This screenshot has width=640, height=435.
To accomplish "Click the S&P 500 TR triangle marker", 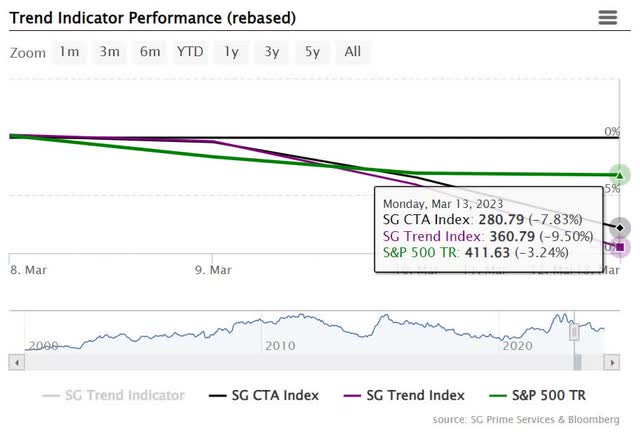I will click(x=619, y=175).
